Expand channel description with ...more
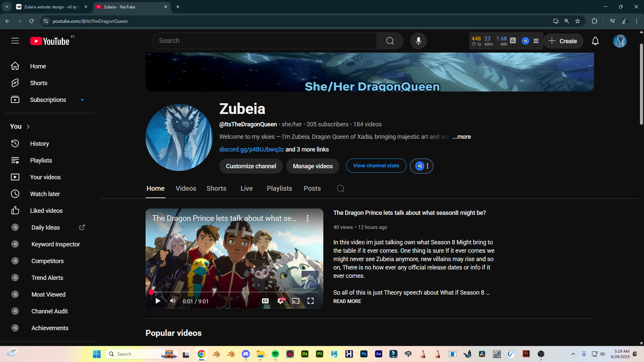Screen dimensions: 644x362 462,137
